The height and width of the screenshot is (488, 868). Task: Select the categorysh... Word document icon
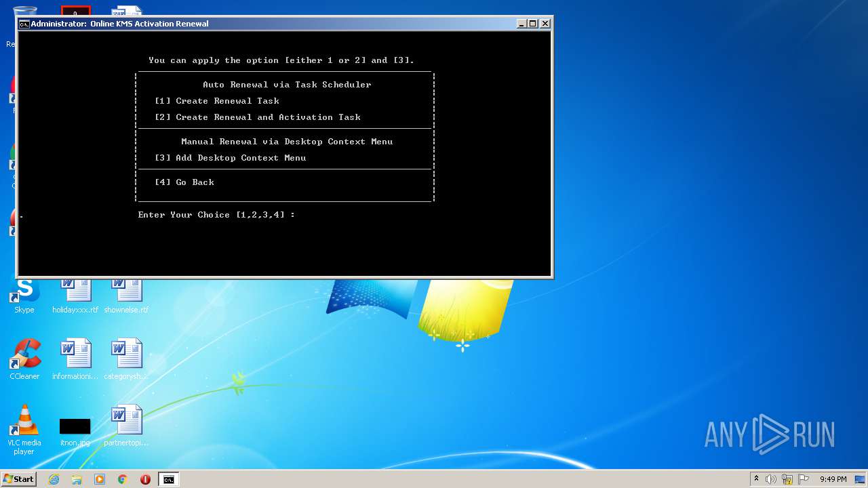tap(126, 359)
